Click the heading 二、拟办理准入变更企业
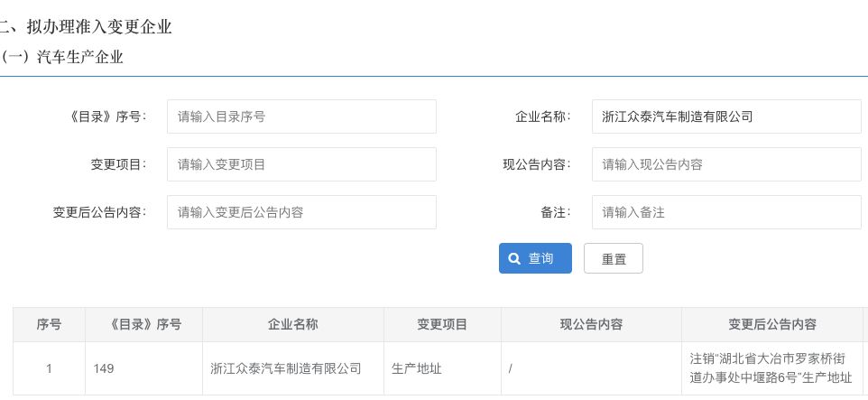The image size is (868, 400). (85, 26)
